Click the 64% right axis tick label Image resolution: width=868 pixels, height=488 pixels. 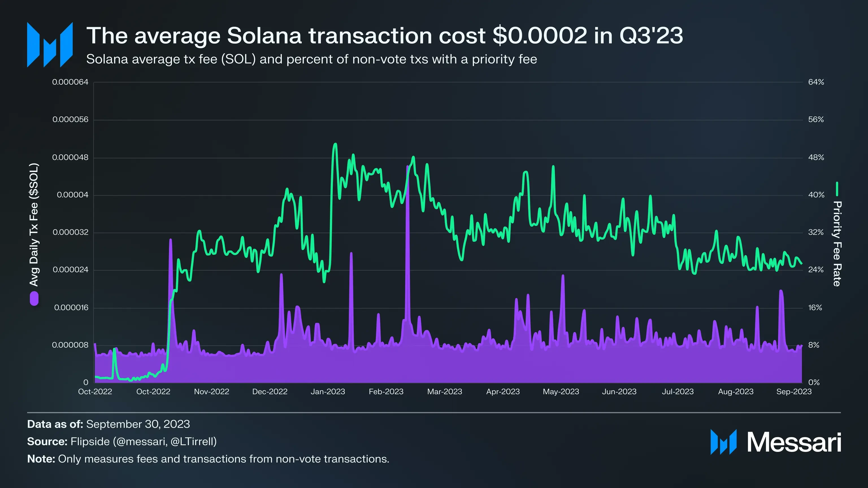(x=816, y=82)
